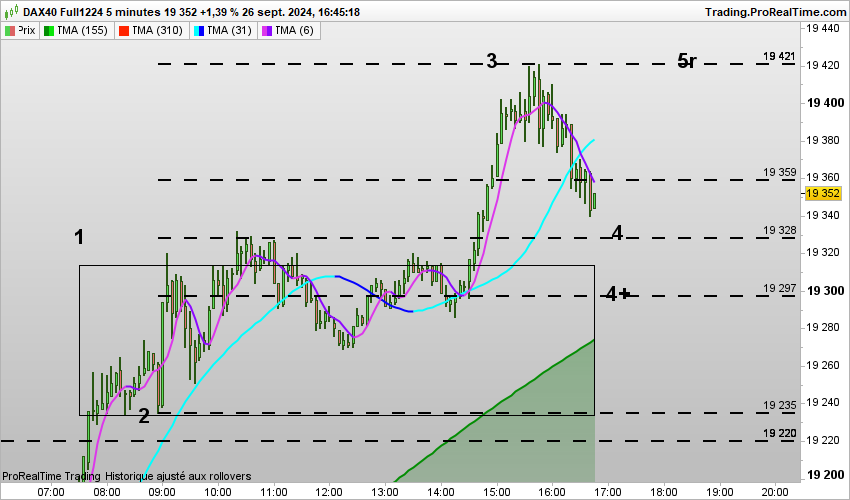This screenshot has height=500, width=850.
Task: Click the yellow current price label 19 352
Action: pyautogui.click(x=823, y=194)
